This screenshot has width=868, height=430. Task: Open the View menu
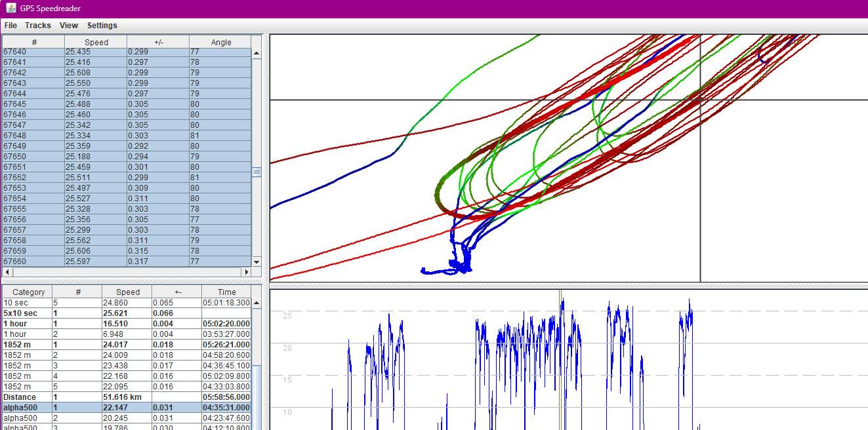point(68,26)
